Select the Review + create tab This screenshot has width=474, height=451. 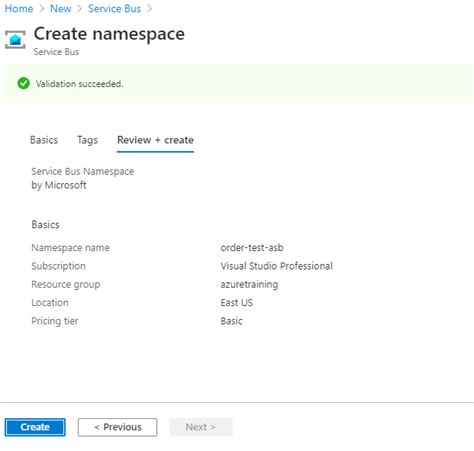tap(155, 140)
